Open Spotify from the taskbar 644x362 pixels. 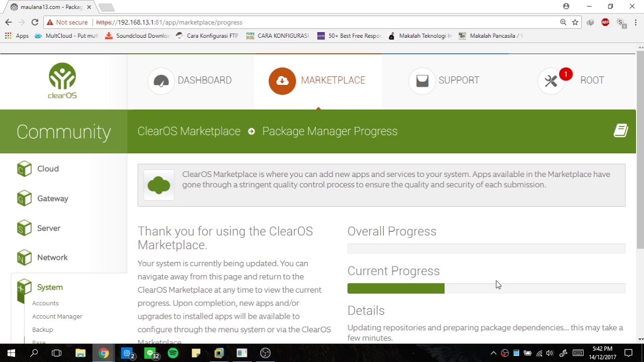point(173,353)
